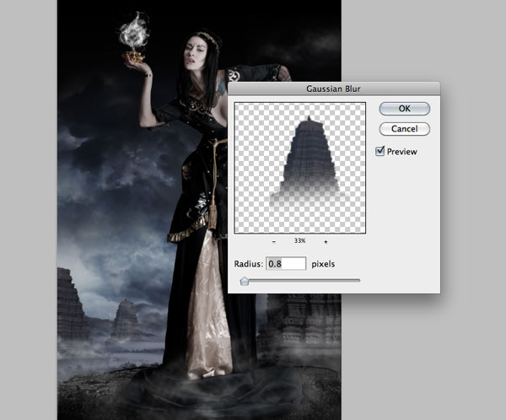The width and height of the screenshot is (506, 420).
Task: Zoom out preview with minus button
Action: click(274, 241)
